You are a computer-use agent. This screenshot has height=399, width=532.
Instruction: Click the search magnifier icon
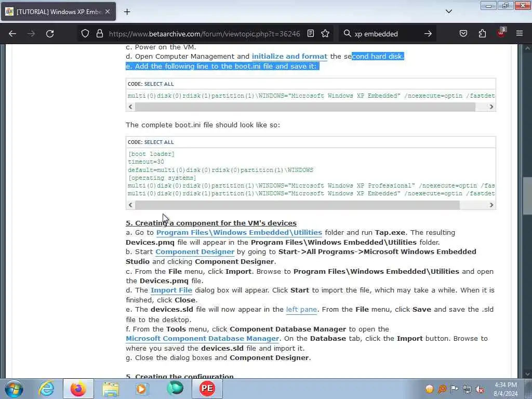347,34
